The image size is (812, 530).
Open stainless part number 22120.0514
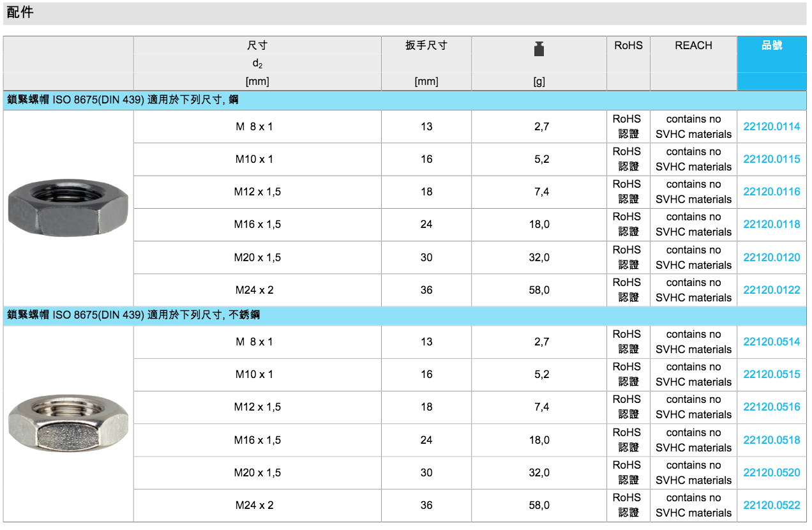click(771, 342)
